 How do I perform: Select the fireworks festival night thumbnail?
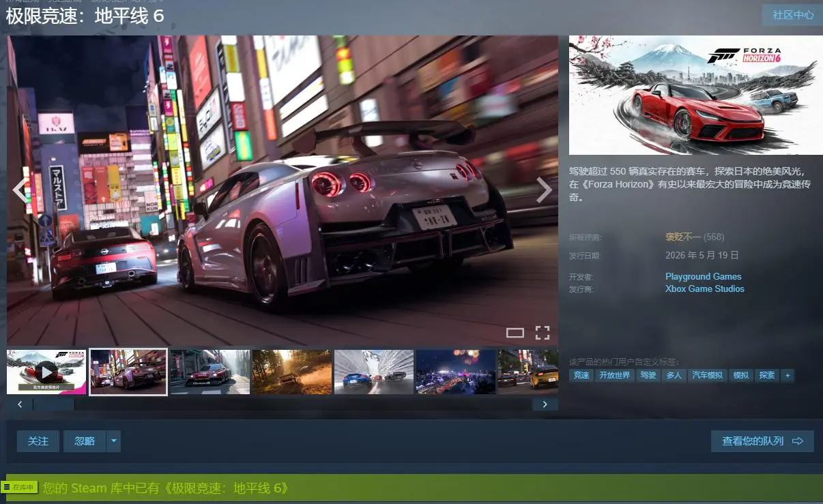pyautogui.click(x=456, y=372)
